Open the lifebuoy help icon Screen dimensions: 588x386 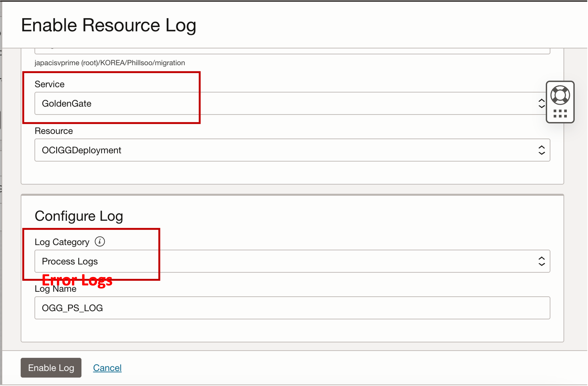(x=560, y=95)
